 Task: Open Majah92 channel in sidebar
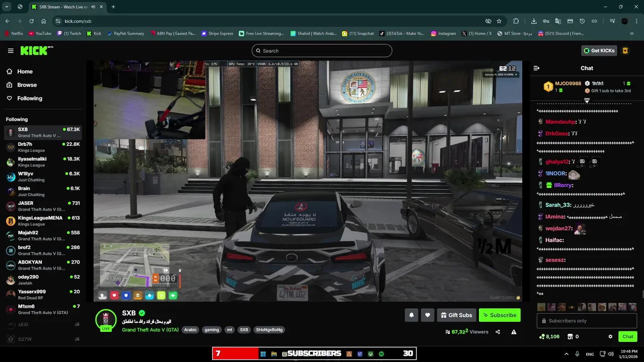[43, 235]
